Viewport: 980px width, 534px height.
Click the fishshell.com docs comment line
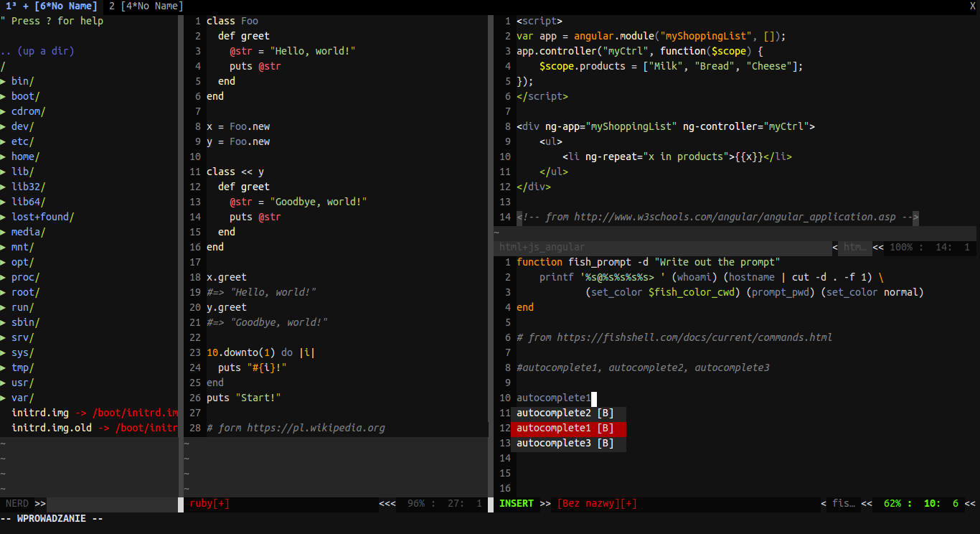coord(674,337)
